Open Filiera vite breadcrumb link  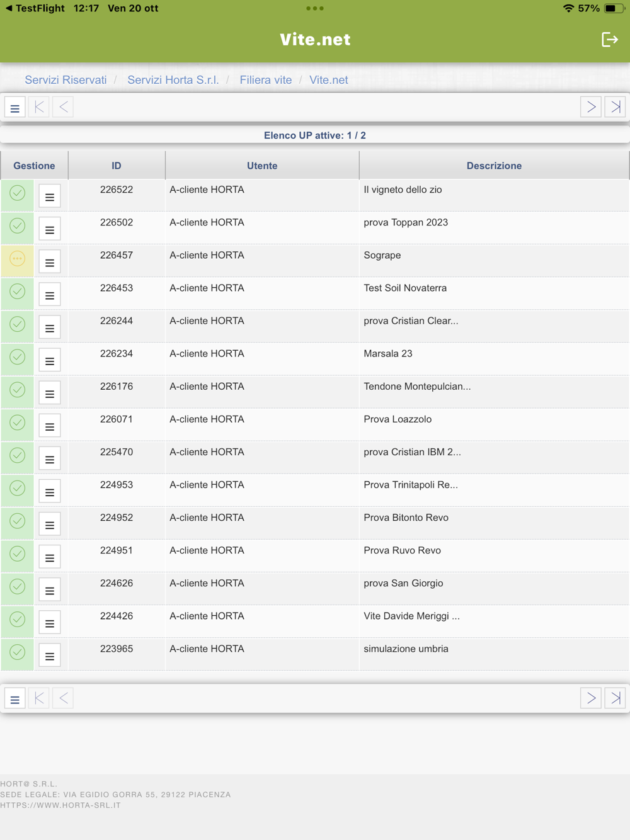266,80
